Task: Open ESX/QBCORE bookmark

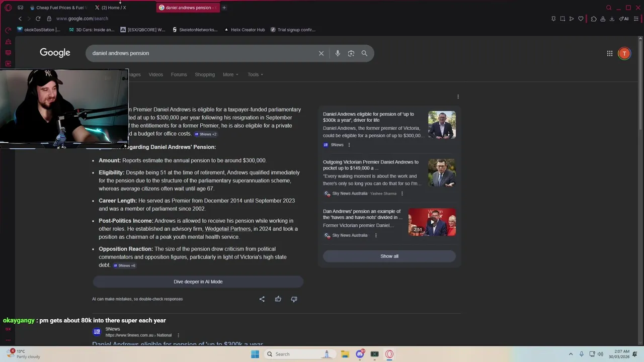Action: (x=143, y=30)
